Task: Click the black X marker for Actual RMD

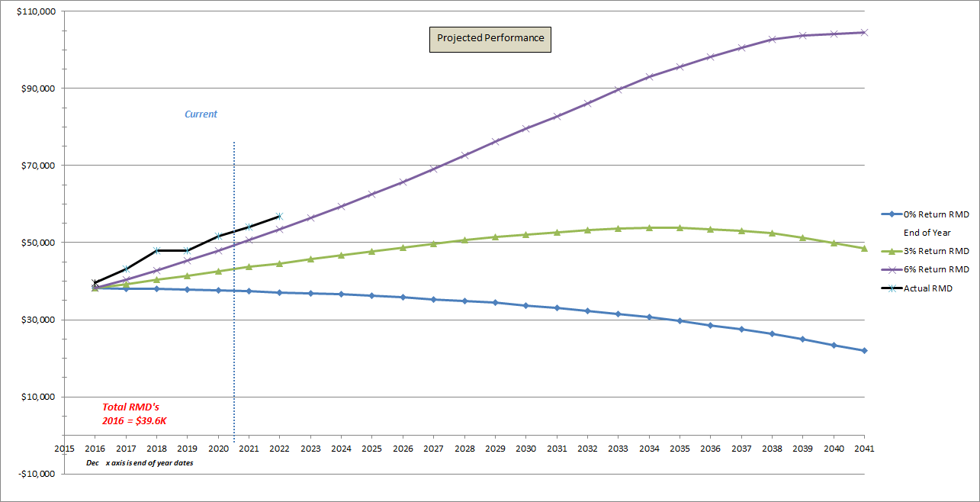Action: tap(892, 288)
